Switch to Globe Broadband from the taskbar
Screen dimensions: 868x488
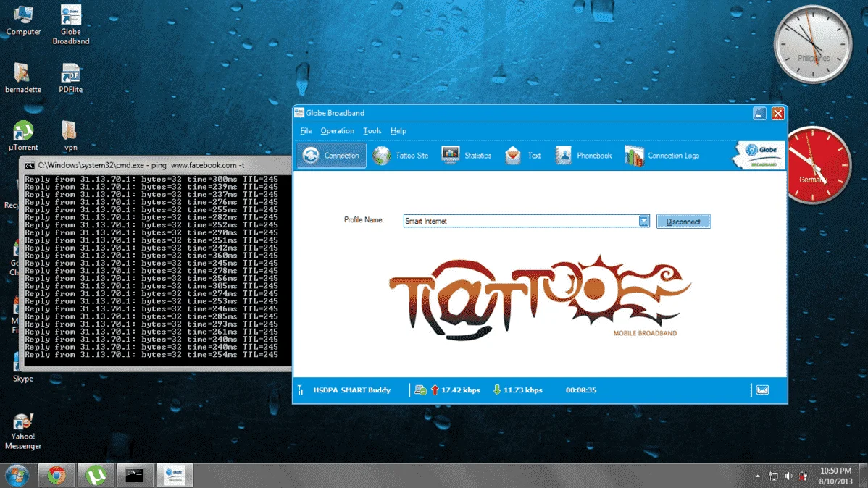tap(175, 475)
